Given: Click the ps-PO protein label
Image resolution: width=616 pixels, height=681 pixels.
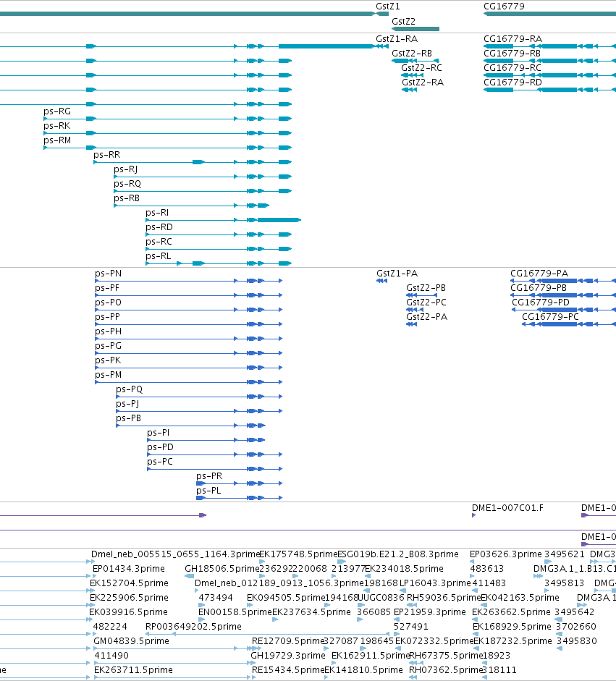Looking at the screenshot, I should 108,303.
